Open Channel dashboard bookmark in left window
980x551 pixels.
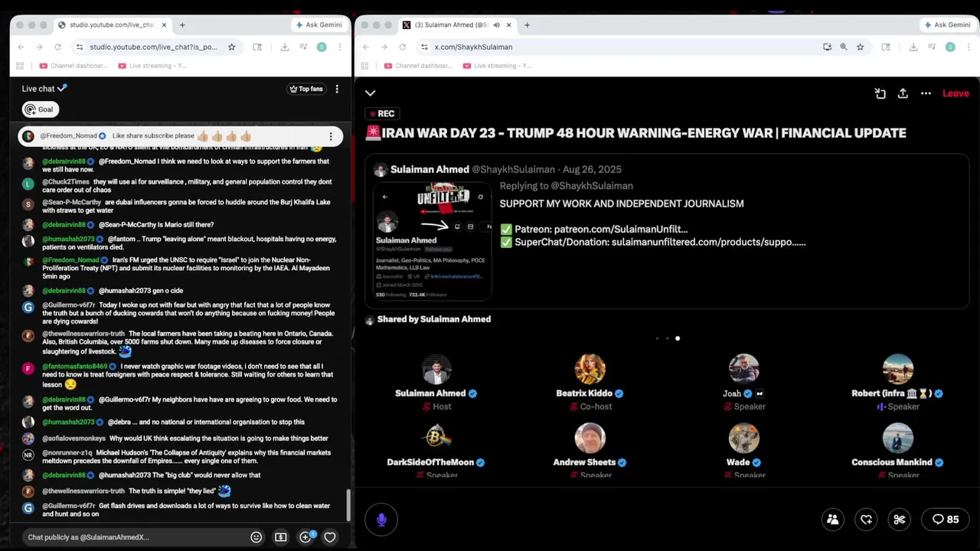tap(74, 66)
